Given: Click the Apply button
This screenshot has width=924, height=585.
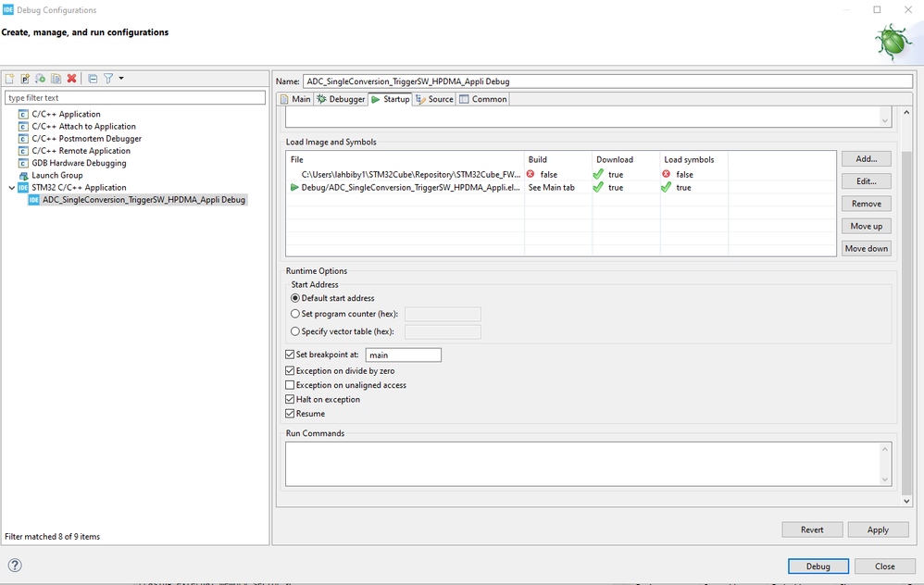Looking at the screenshot, I should tap(878, 529).
